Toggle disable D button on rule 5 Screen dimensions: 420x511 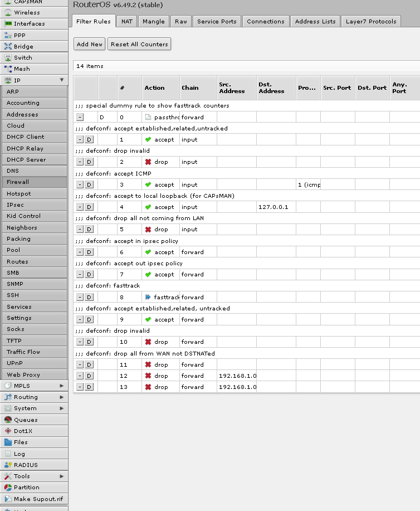pos(89,230)
